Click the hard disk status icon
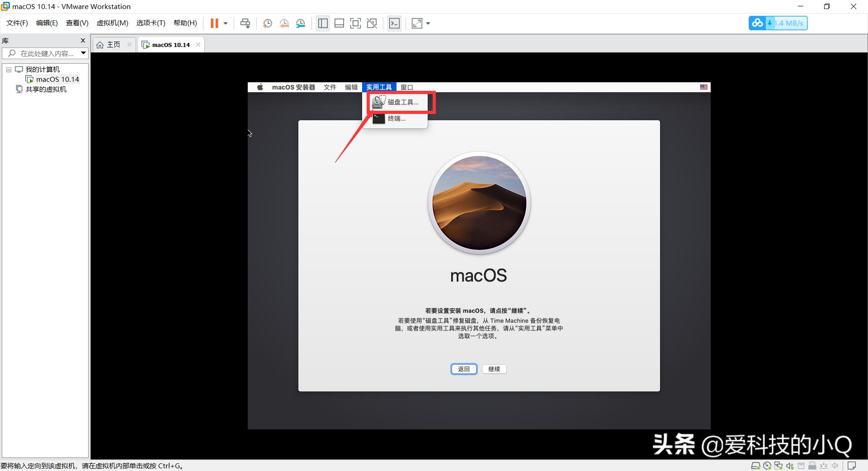This screenshot has height=471, width=868. click(x=756, y=466)
